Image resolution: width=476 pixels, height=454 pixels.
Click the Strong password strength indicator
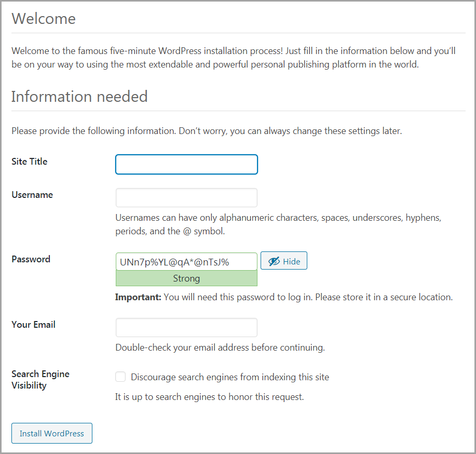click(186, 278)
